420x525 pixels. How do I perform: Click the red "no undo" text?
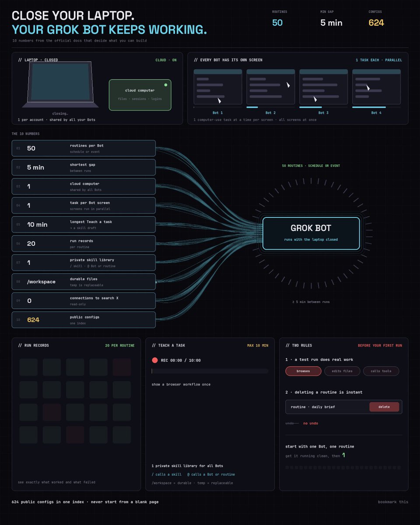pos(311,423)
